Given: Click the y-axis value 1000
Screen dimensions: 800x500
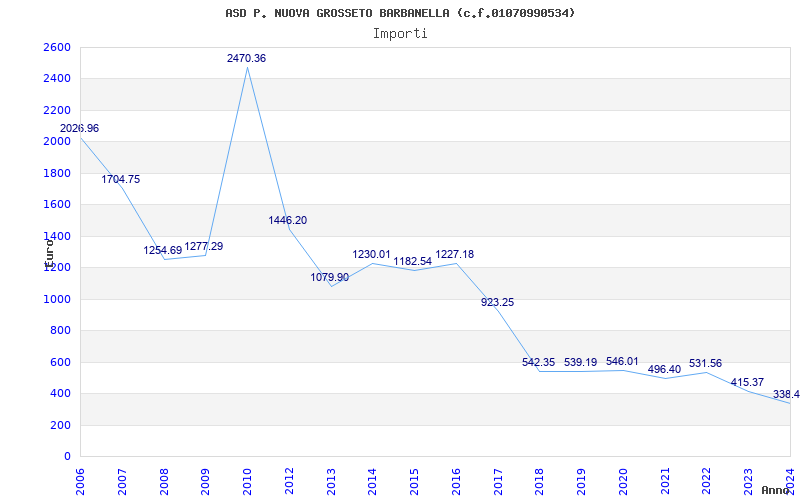Looking at the screenshot, I should [x=57, y=299].
